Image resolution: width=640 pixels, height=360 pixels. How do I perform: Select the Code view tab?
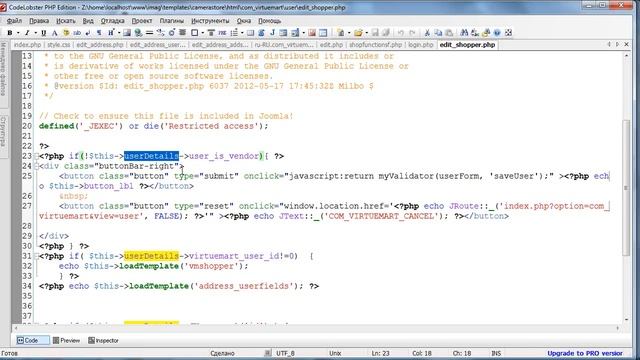33,340
